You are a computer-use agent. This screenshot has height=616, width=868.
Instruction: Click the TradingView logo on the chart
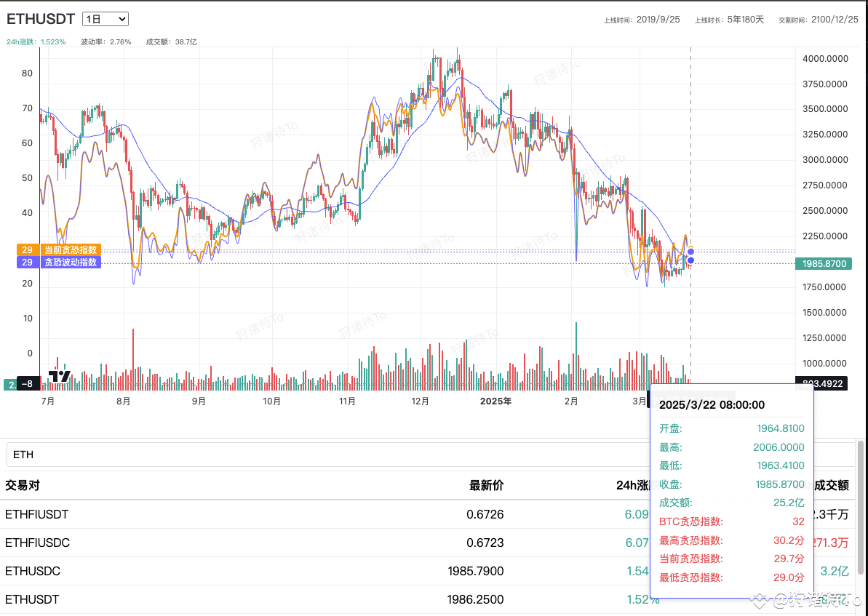click(60, 376)
